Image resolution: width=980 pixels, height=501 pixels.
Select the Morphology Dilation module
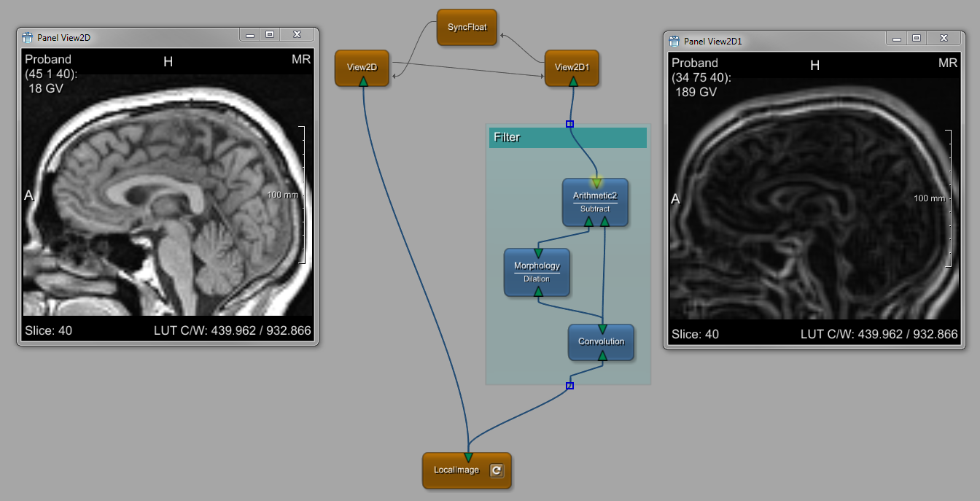click(537, 272)
